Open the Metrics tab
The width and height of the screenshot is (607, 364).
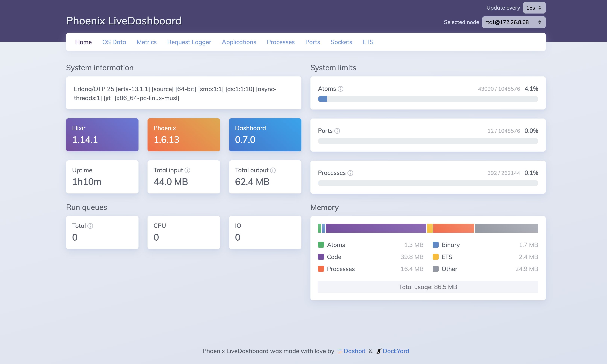point(146,42)
